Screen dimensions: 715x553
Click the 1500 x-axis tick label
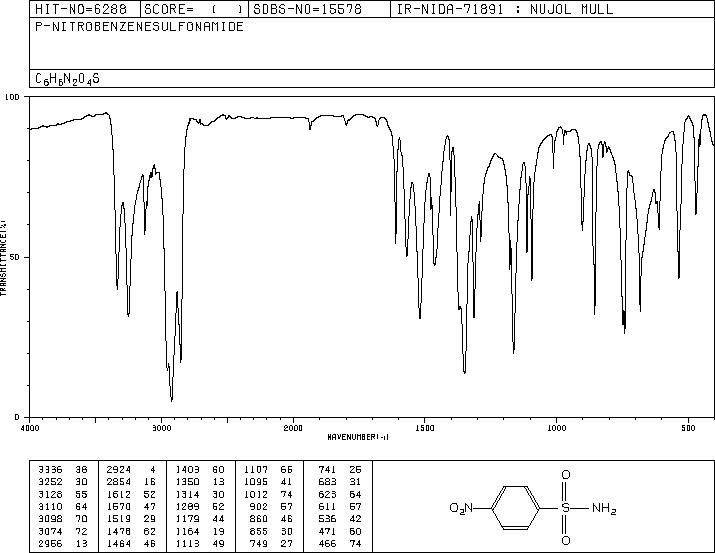click(425, 428)
